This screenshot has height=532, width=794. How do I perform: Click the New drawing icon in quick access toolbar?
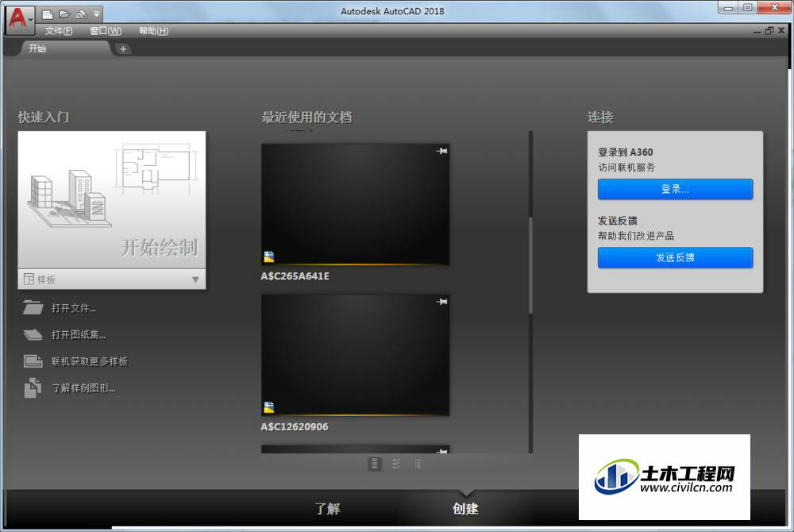(47, 14)
